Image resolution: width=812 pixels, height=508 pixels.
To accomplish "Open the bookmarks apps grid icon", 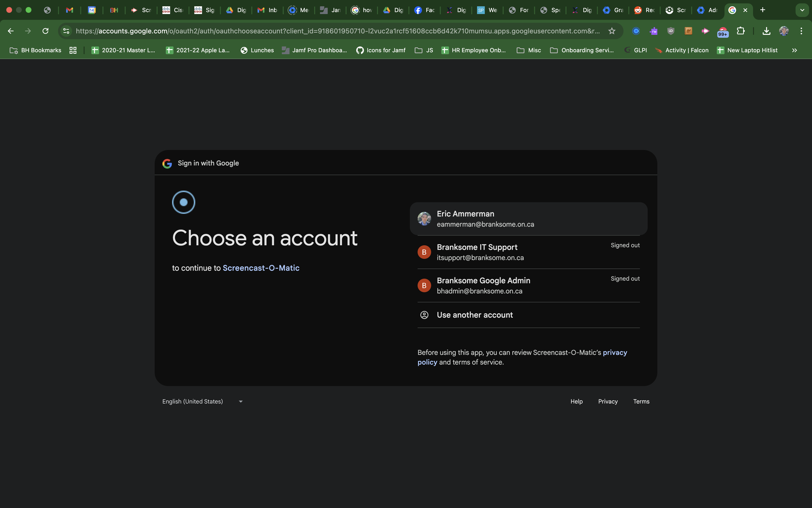I will point(73,50).
